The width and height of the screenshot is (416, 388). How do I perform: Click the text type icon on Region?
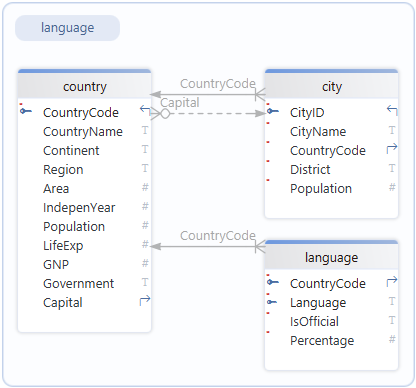pyautogui.click(x=145, y=168)
